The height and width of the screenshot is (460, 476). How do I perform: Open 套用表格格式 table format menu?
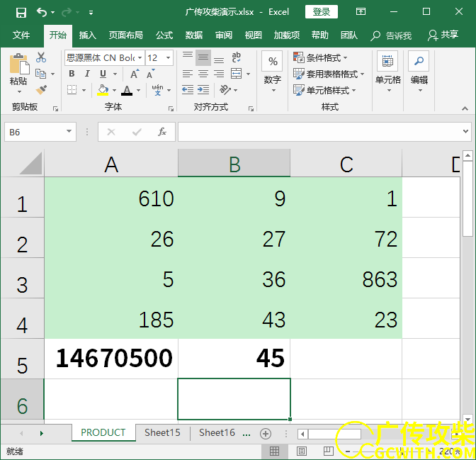click(x=329, y=74)
